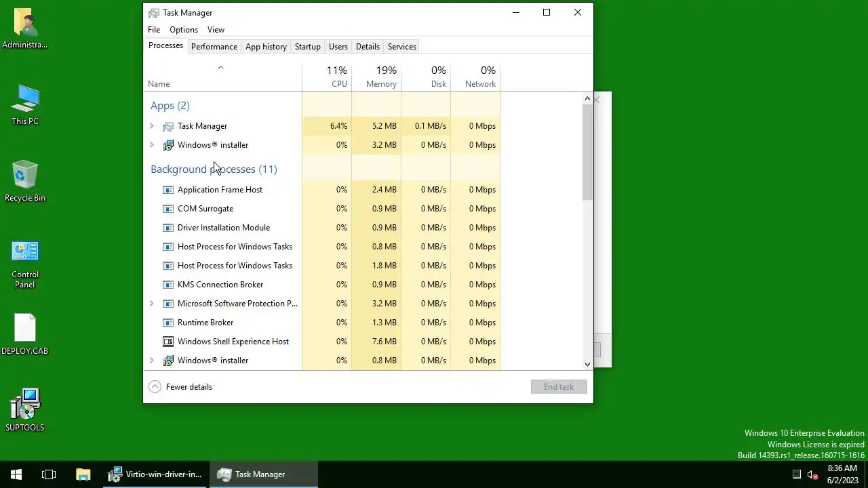Screen dimensions: 868x488
Task: Open the Windows Start menu
Action: pyautogui.click(x=16, y=474)
